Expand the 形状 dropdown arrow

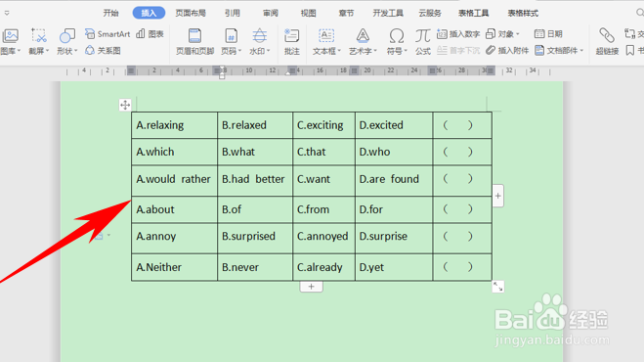(x=75, y=51)
